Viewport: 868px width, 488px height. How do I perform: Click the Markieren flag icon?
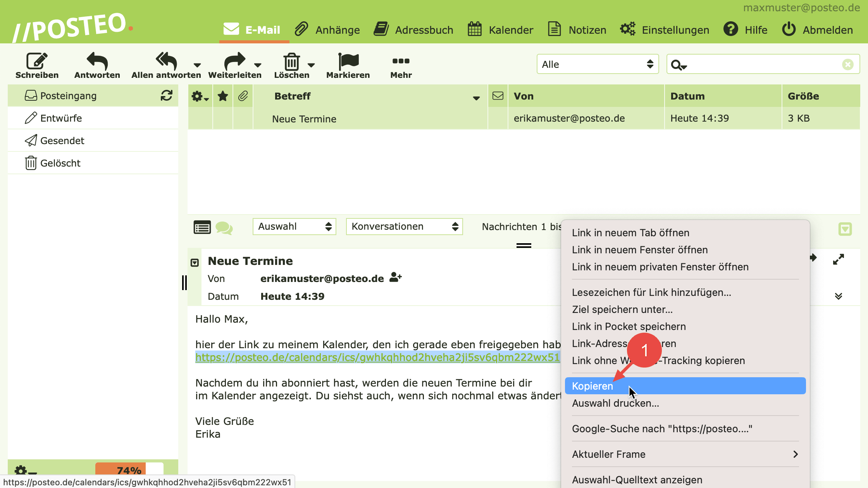(348, 61)
